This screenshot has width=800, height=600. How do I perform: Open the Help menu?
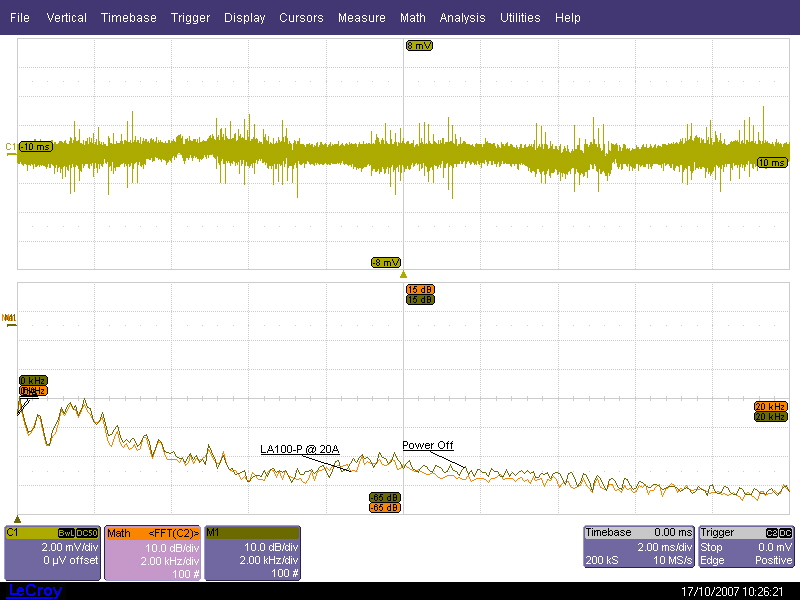click(x=568, y=18)
